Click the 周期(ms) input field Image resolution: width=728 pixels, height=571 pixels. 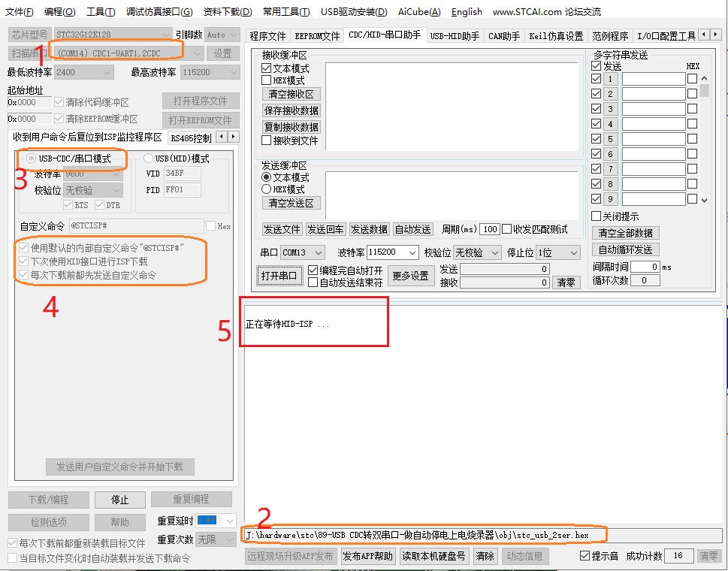(490, 229)
